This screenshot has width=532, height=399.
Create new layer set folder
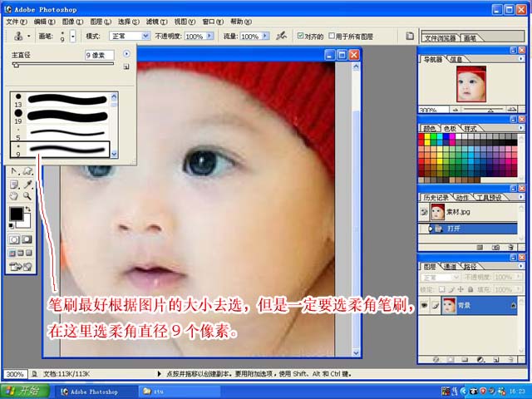[x=465, y=359]
